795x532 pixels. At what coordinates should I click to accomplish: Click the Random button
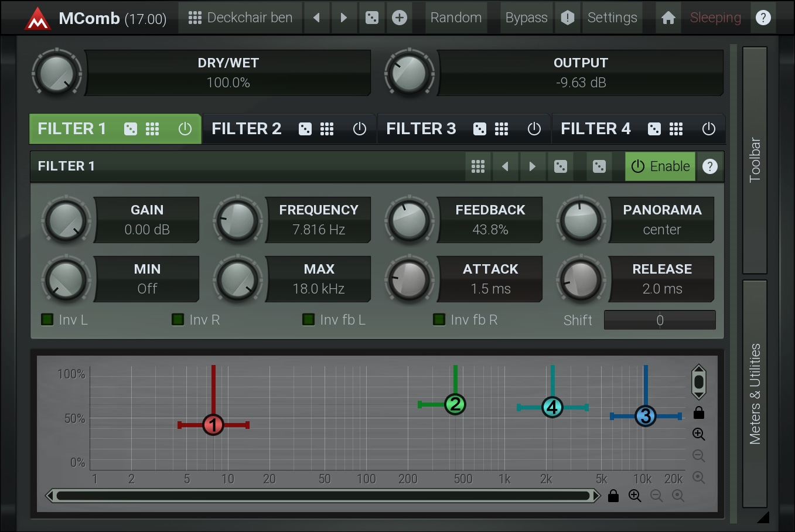click(456, 18)
